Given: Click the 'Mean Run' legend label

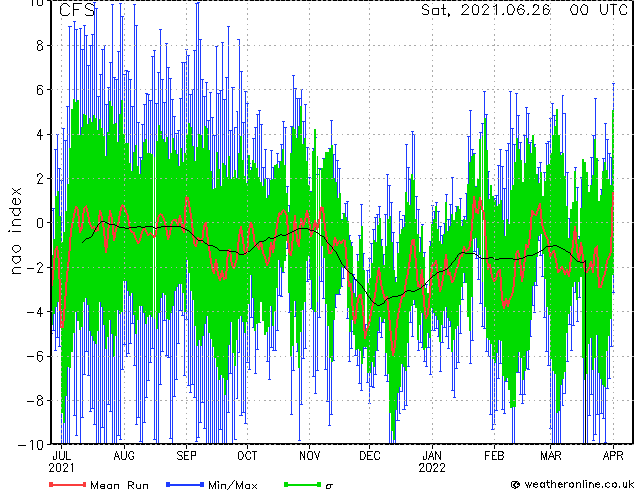Looking at the screenshot, I should pyautogui.click(x=120, y=485).
